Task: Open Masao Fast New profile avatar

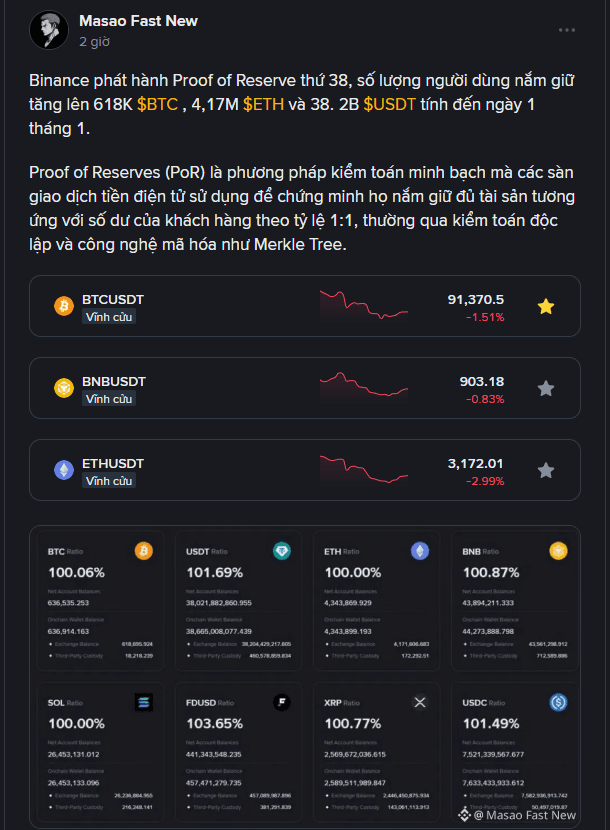Action: (x=47, y=30)
